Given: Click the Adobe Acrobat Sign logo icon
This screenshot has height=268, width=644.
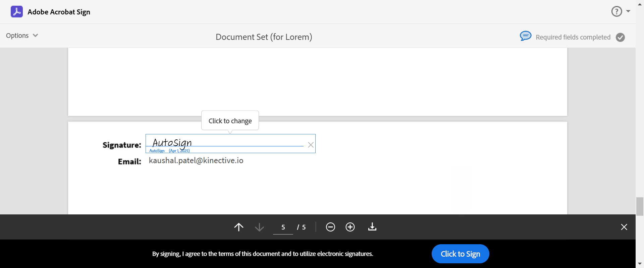Looking at the screenshot, I should [x=17, y=12].
